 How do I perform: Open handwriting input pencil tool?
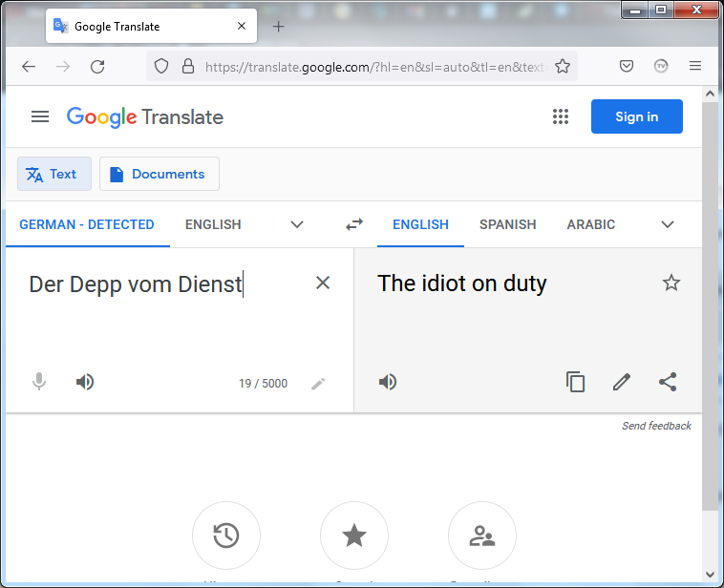click(318, 384)
